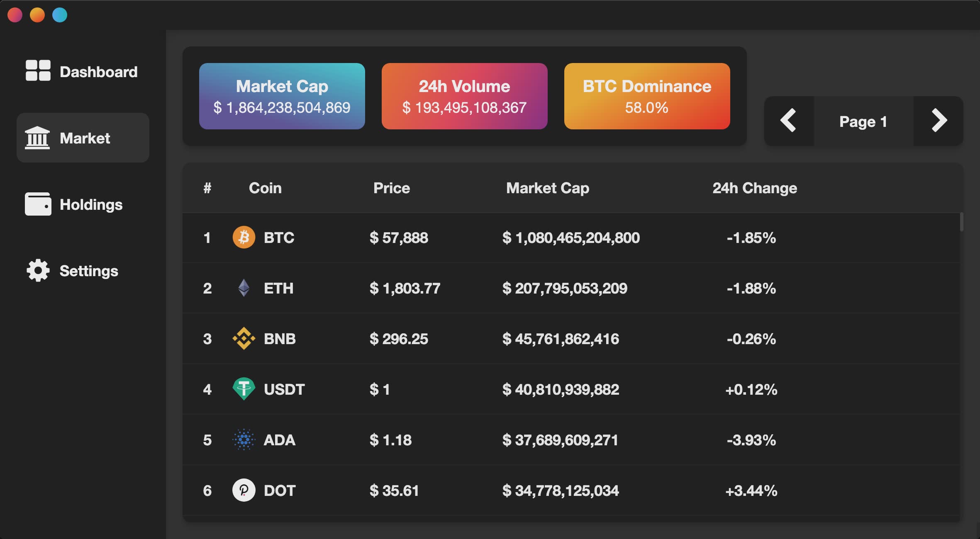This screenshot has height=539, width=980.
Task: Click the Ethereum diamond logo icon
Action: click(x=244, y=288)
